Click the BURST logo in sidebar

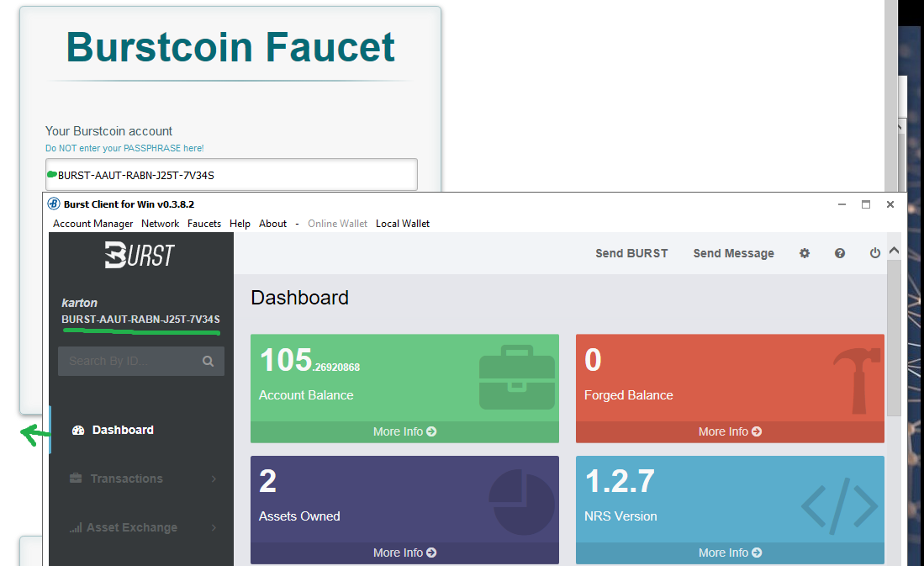tap(140, 255)
